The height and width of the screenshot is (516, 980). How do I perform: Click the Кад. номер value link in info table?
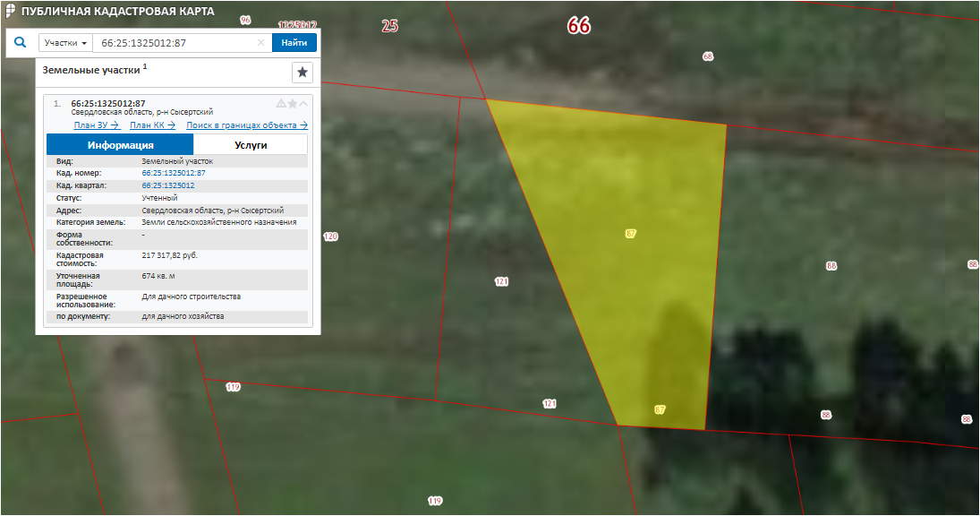point(174,173)
